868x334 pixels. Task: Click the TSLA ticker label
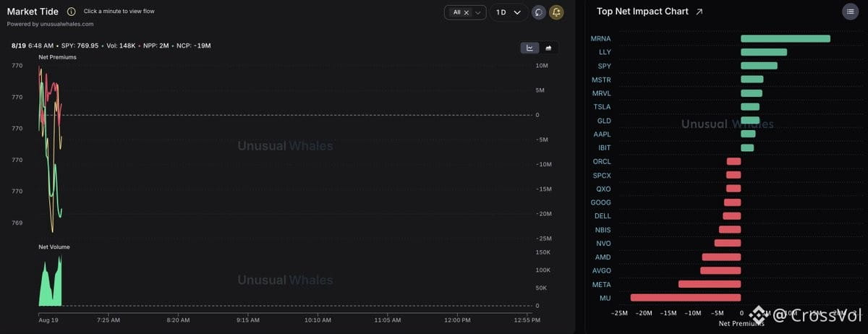tap(602, 107)
